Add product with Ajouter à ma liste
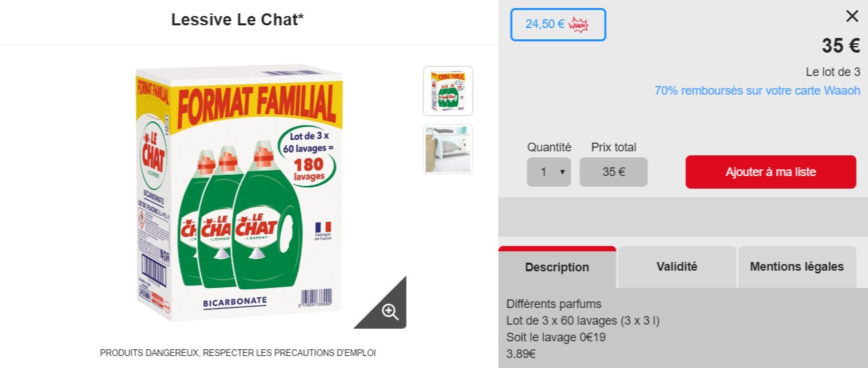The height and width of the screenshot is (368, 868). pos(771,172)
